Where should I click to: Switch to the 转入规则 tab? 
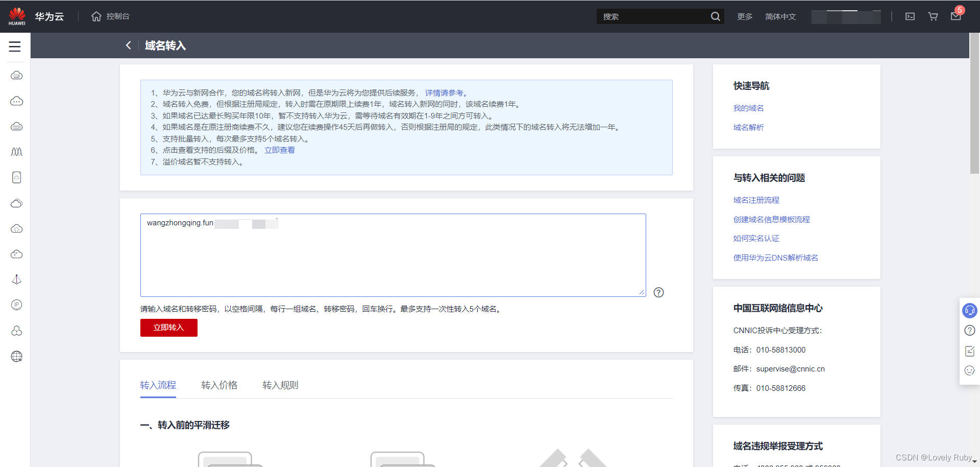(281, 385)
